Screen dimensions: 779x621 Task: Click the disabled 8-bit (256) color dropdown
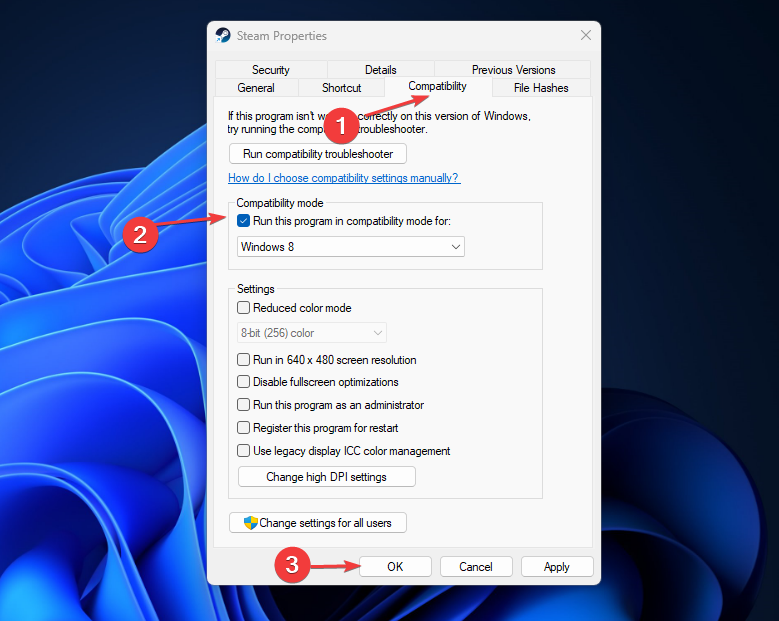click(x=312, y=333)
